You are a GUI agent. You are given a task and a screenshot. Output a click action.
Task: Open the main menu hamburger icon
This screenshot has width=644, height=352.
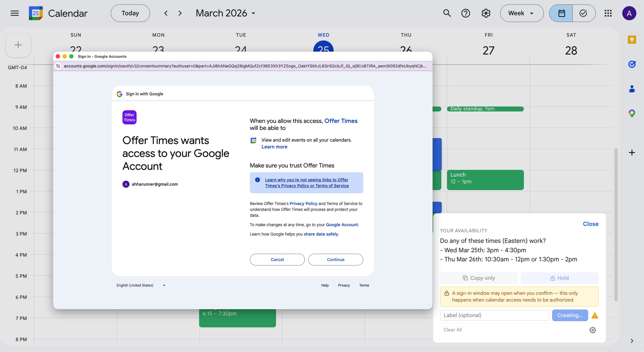click(15, 13)
